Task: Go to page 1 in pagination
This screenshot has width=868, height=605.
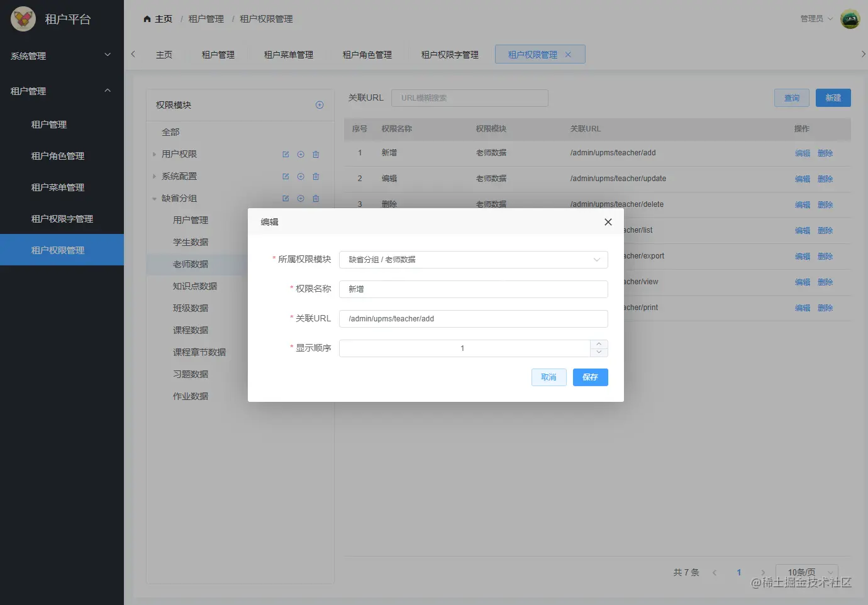Action: [x=739, y=572]
